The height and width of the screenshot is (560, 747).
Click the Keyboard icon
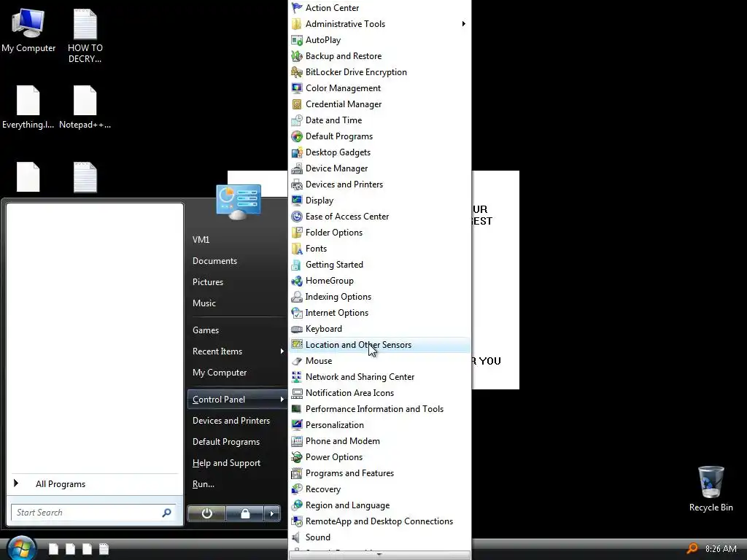[297, 329]
